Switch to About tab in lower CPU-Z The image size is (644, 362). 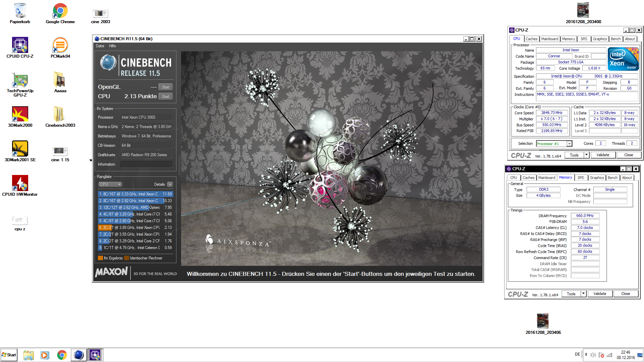[627, 178]
